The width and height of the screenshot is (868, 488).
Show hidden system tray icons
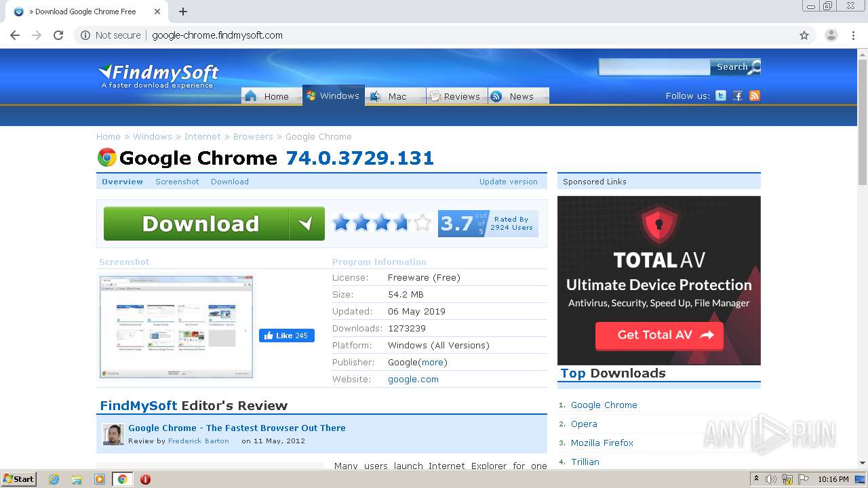[x=756, y=479]
